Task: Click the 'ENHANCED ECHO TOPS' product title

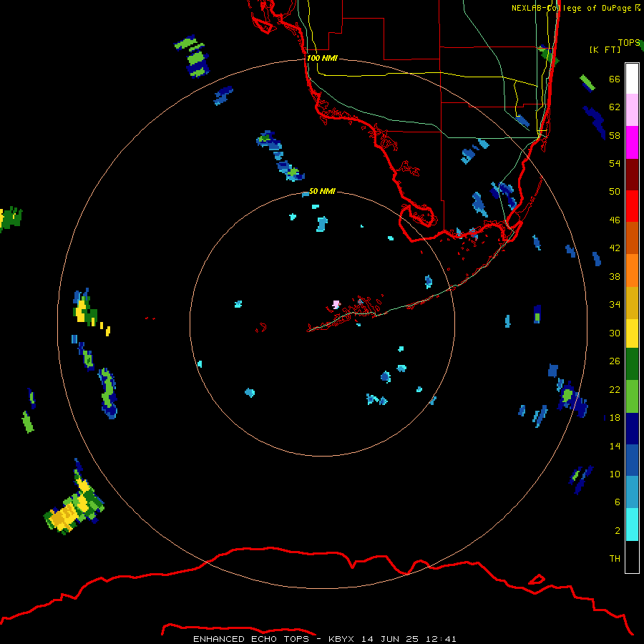Action: pos(251,639)
